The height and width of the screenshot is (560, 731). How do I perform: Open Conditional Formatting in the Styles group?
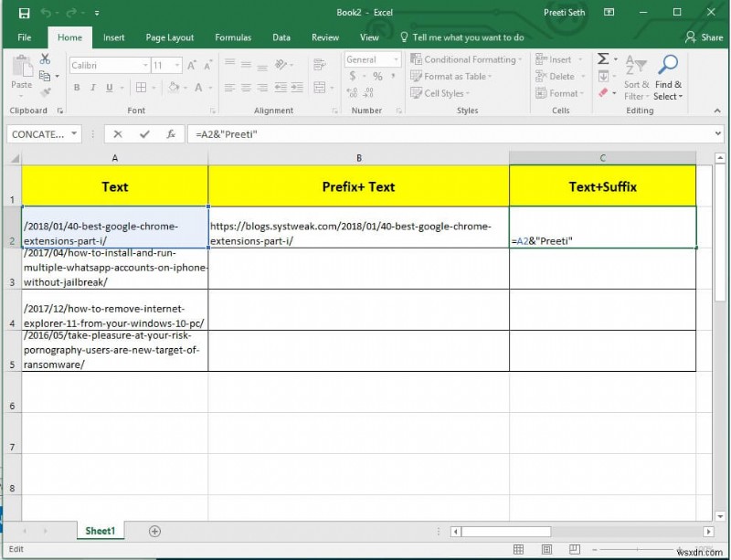(x=464, y=58)
